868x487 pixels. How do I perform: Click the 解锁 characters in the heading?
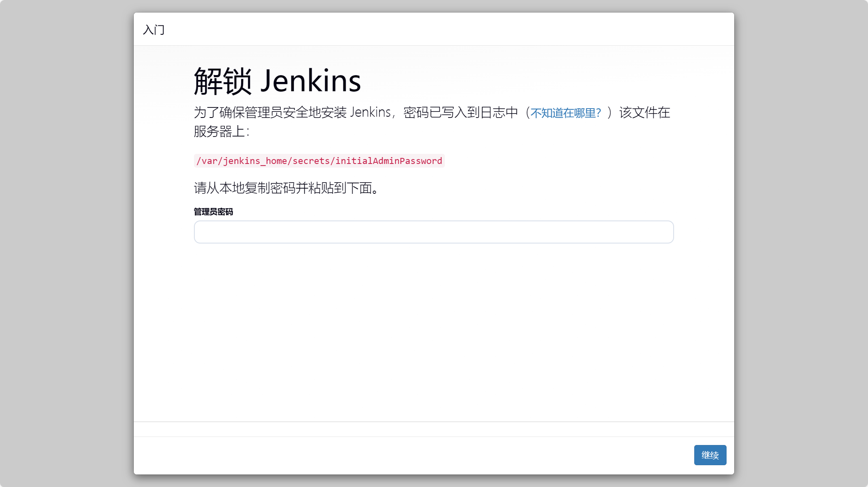tap(223, 81)
